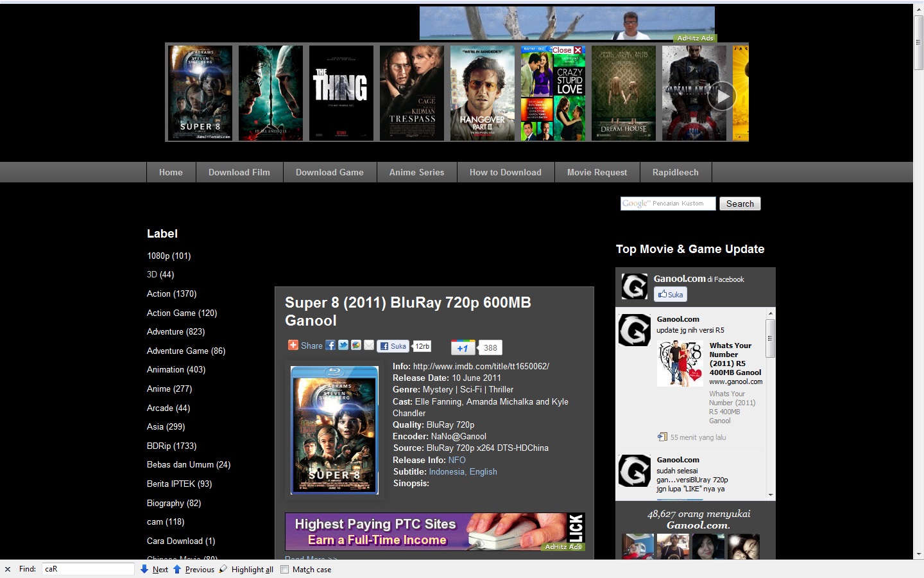Share the post by email icon

pos(369,345)
